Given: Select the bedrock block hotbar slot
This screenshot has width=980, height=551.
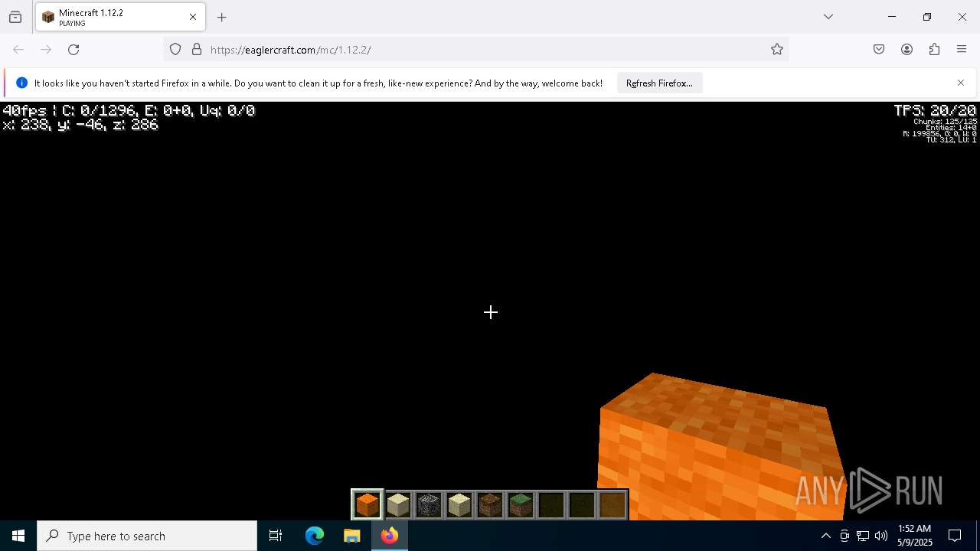Looking at the screenshot, I should click(429, 505).
